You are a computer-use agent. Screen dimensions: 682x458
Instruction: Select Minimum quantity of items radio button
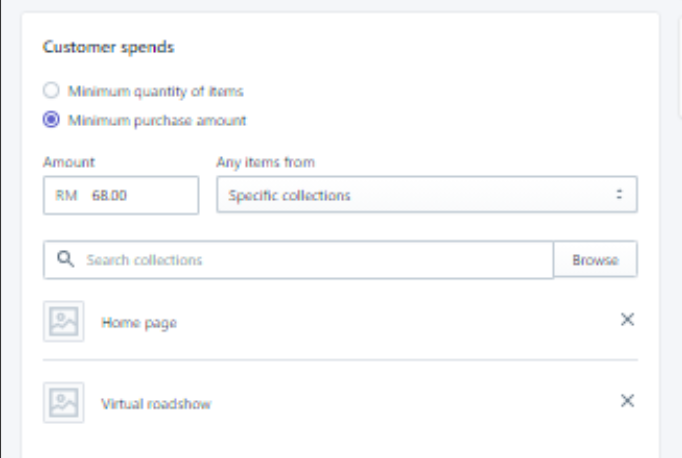pyautogui.click(x=51, y=91)
